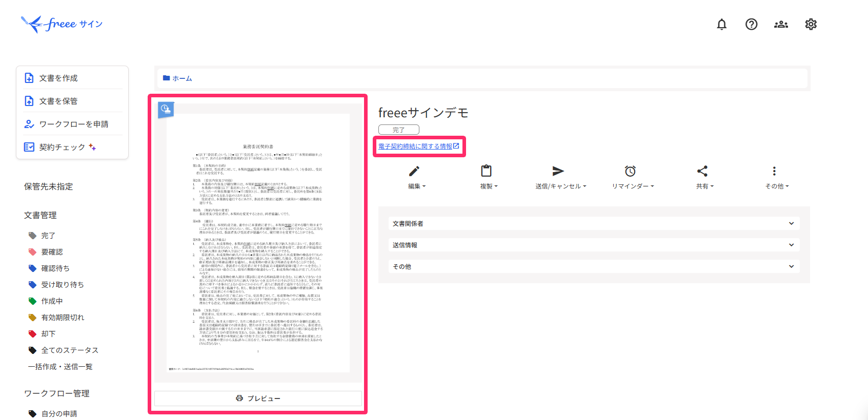This screenshot has width=868, height=420.
Task: Go to ホーム breadcrumb link
Action: click(x=182, y=78)
